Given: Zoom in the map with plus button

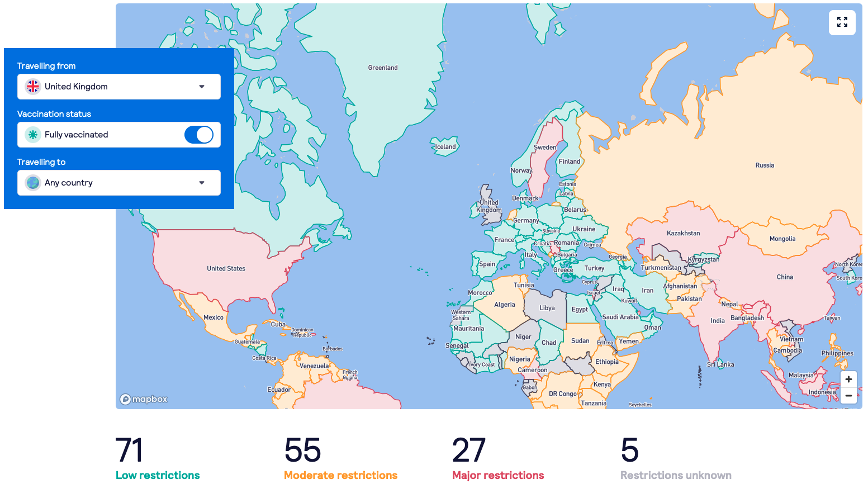Looking at the screenshot, I should (x=848, y=379).
